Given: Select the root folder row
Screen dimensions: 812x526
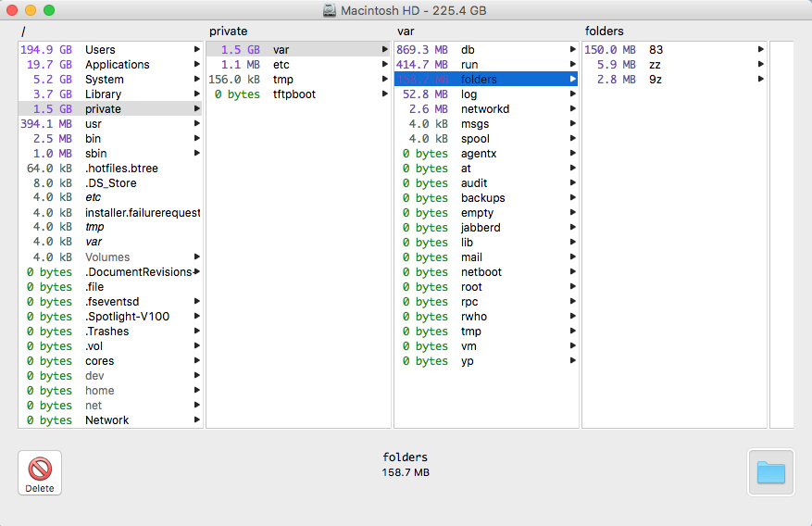Looking at the screenshot, I should coord(486,287).
